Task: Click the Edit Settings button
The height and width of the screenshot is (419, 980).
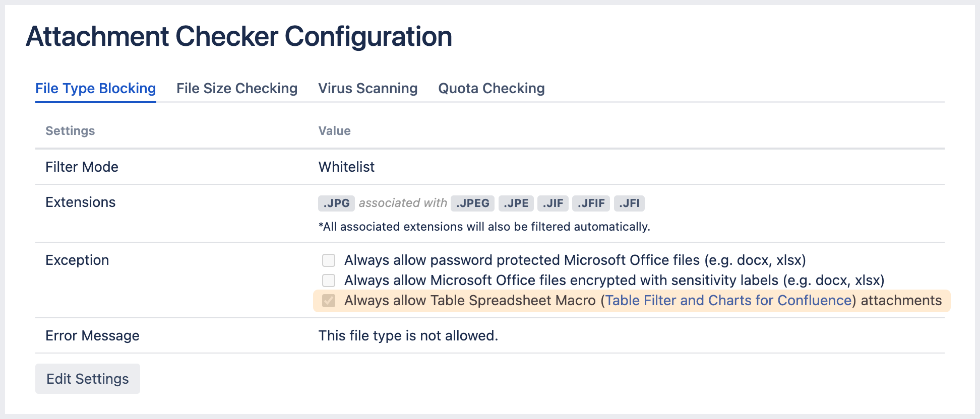Action: [87, 378]
